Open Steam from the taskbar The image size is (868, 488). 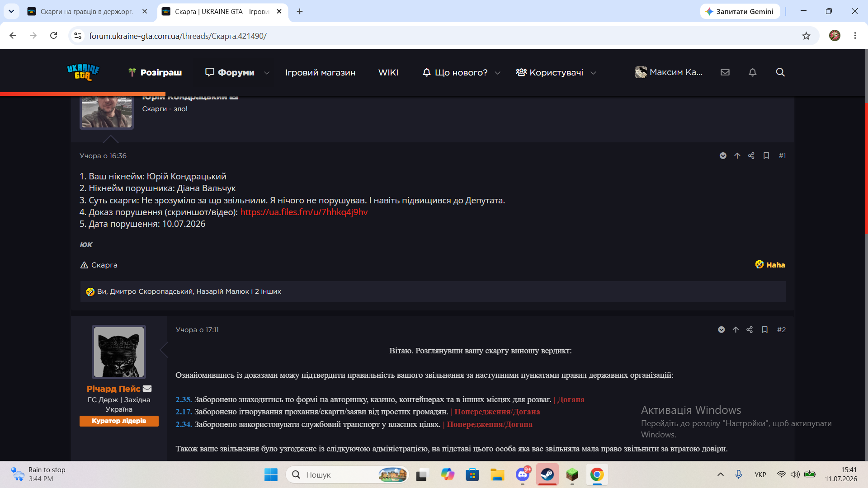point(547,474)
